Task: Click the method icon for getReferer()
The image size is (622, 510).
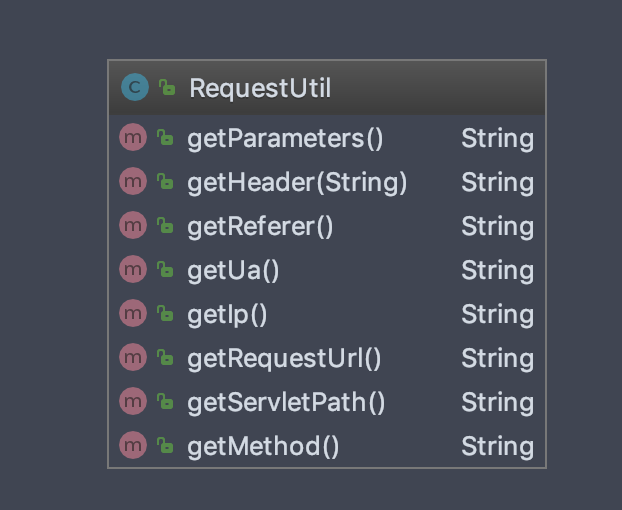Action: tap(133, 226)
